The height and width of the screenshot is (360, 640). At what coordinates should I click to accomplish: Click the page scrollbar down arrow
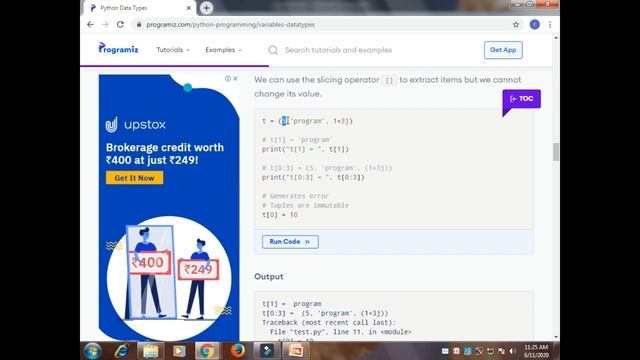[x=556, y=337]
